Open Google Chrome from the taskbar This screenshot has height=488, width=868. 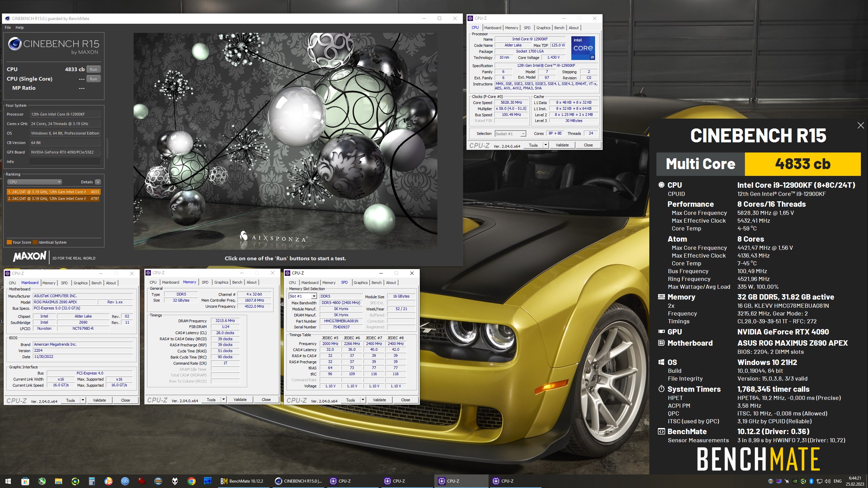pyautogui.click(x=192, y=481)
